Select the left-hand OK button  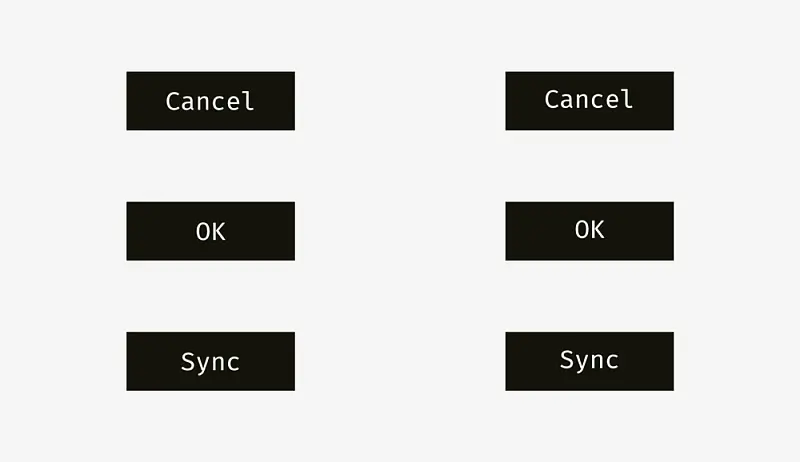tap(211, 231)
